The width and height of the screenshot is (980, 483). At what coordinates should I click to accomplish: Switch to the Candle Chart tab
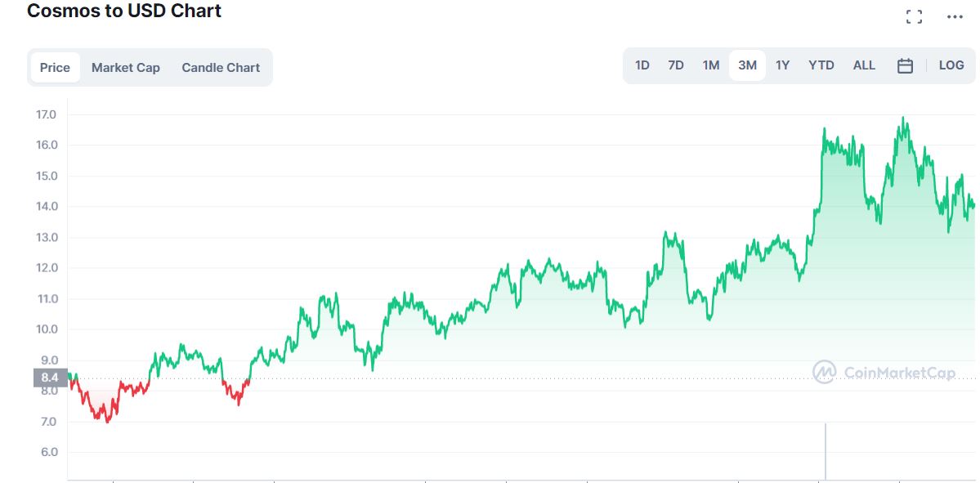click(x=221, y=68)
